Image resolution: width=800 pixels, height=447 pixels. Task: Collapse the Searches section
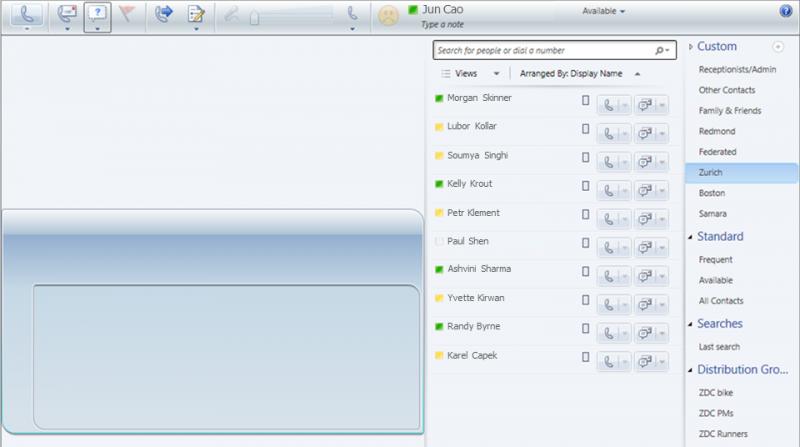pos(690,325)
